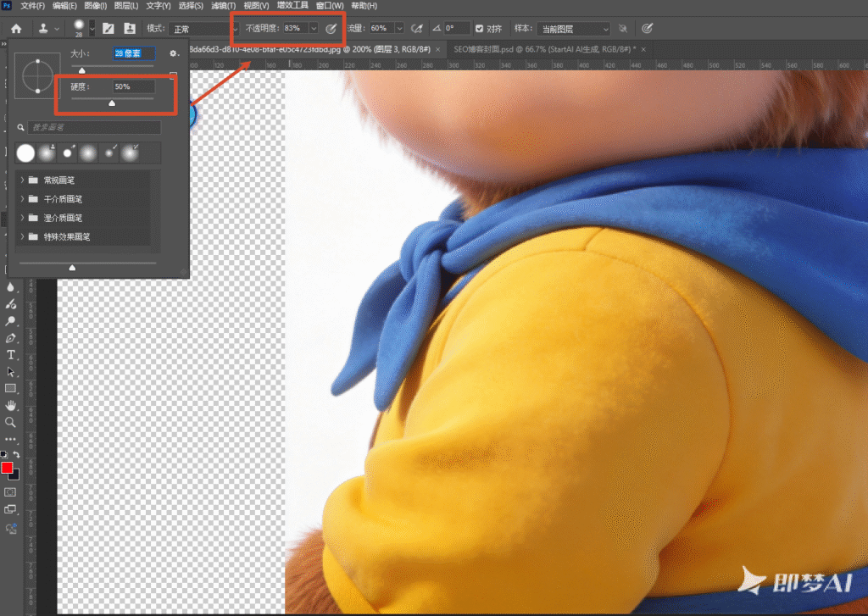
Task: Select the Type (T) tool
Action: 10,355
